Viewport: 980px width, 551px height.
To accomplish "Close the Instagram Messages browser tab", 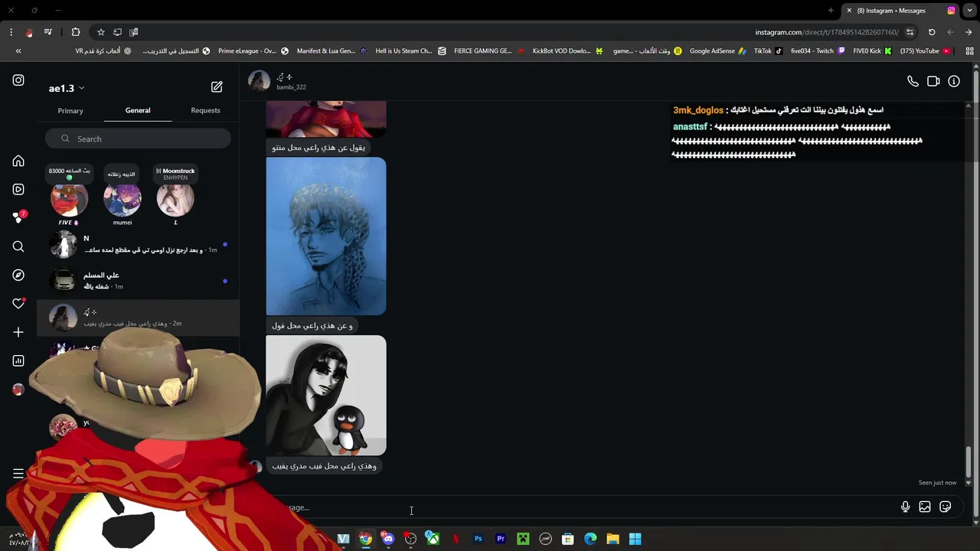I will (x=849, y=11).
